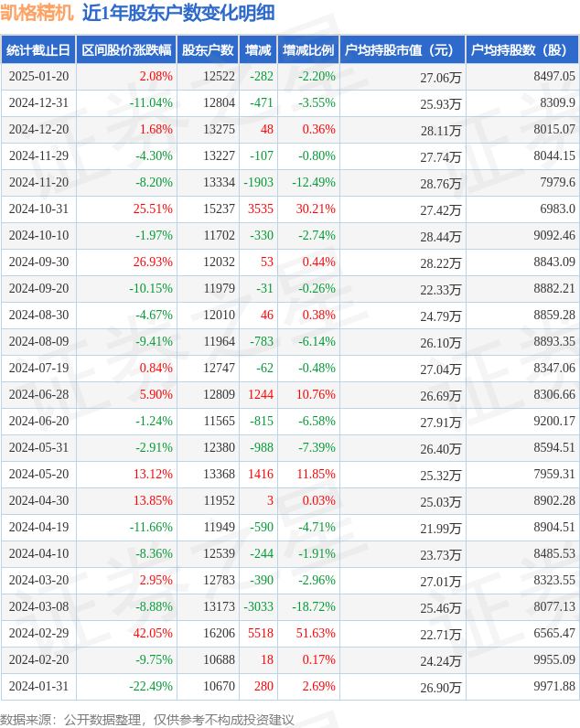
Task: Select the 21.99万 market value cell
Action: coord(441,529)
